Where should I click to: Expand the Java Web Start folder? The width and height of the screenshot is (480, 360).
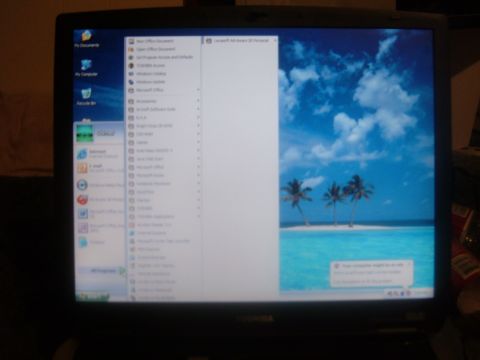[x=164, y=159]
